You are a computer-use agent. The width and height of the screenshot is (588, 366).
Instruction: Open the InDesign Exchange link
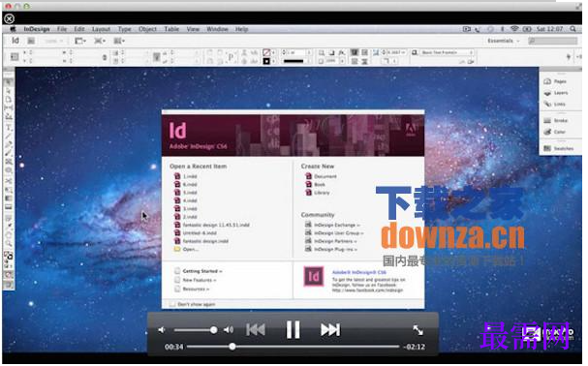[x=332, y=225]
